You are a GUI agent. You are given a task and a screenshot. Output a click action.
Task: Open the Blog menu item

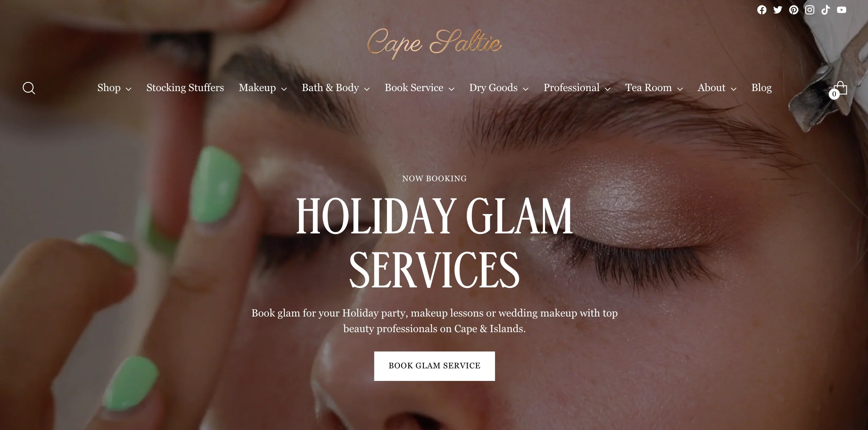point(761,88)
